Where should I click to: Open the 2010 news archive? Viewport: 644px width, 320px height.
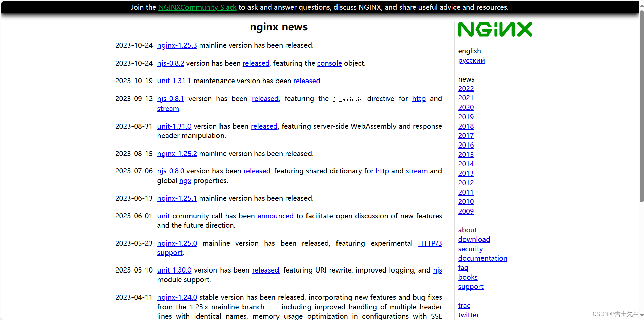[466, 202]
